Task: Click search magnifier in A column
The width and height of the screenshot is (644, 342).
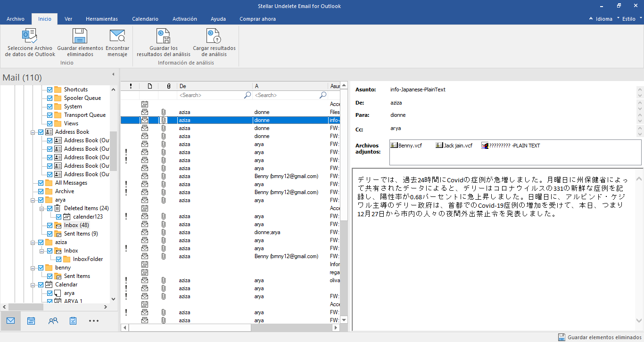Action: (x=323, y=95)
